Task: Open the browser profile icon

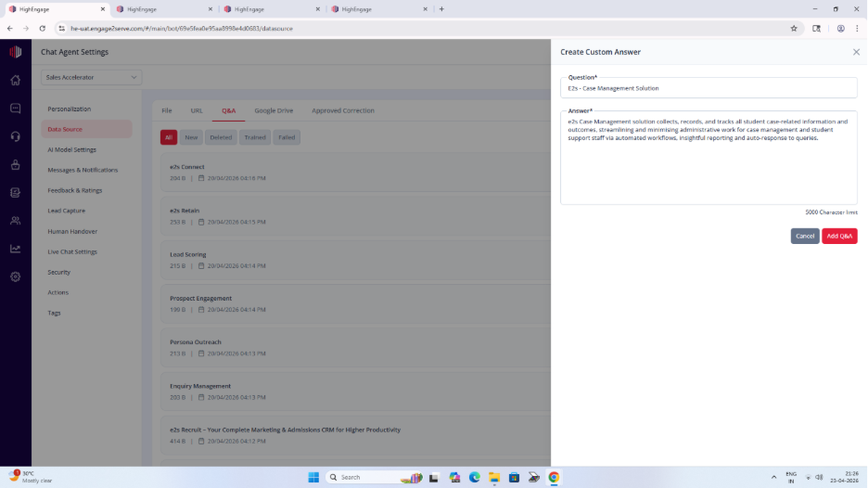Action: [x=840, y=28]
